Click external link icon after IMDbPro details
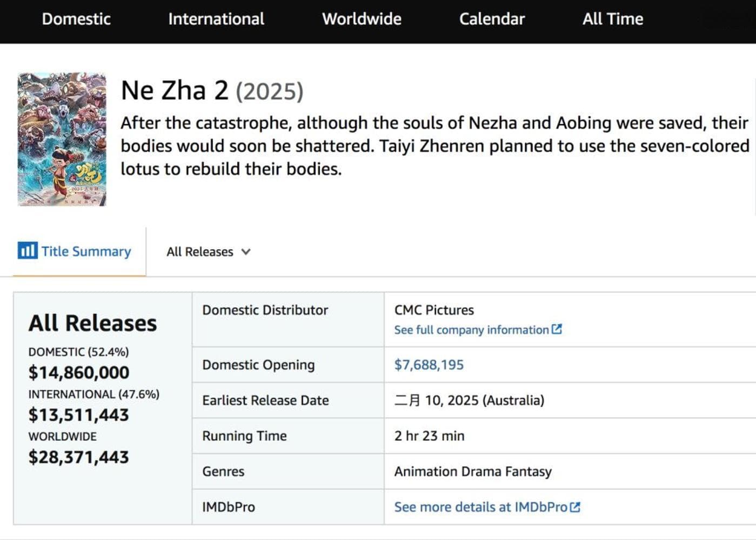The height and width of the screenshot is (540, 756). coord(575,507)
